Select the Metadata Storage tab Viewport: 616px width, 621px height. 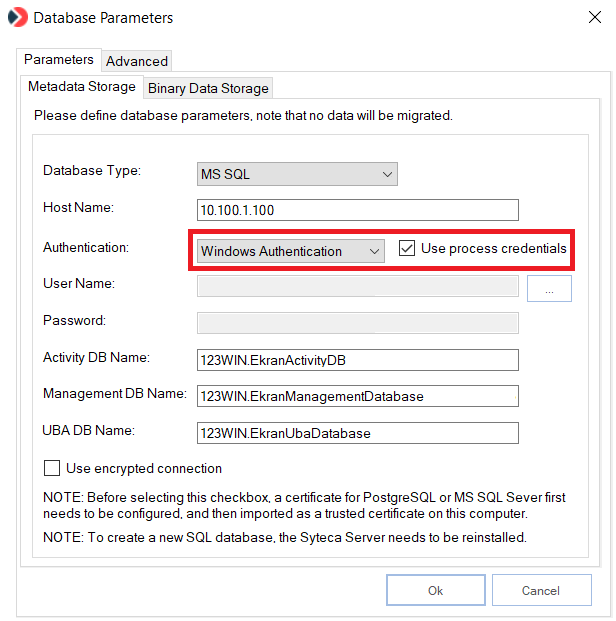click(x=81, y=87)
